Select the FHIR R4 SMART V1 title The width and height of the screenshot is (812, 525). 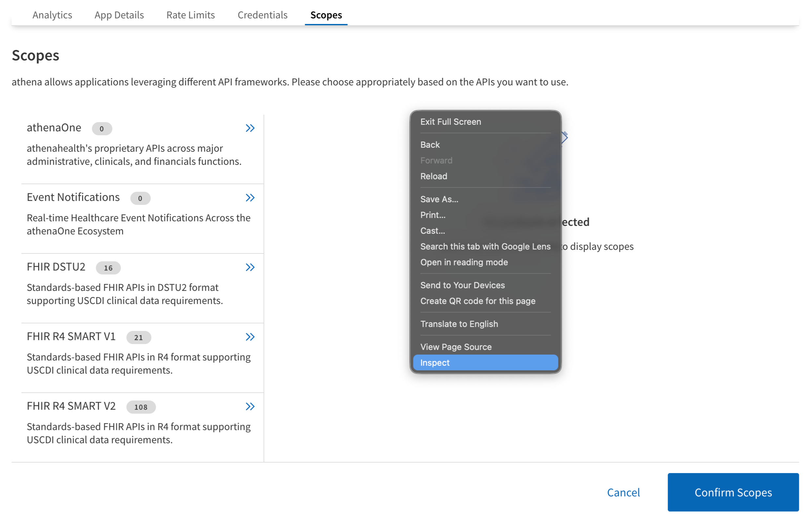[71, 336]
